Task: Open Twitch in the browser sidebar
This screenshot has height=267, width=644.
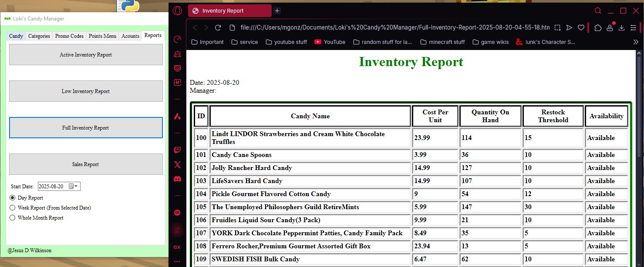Action: tap(177, 150)
